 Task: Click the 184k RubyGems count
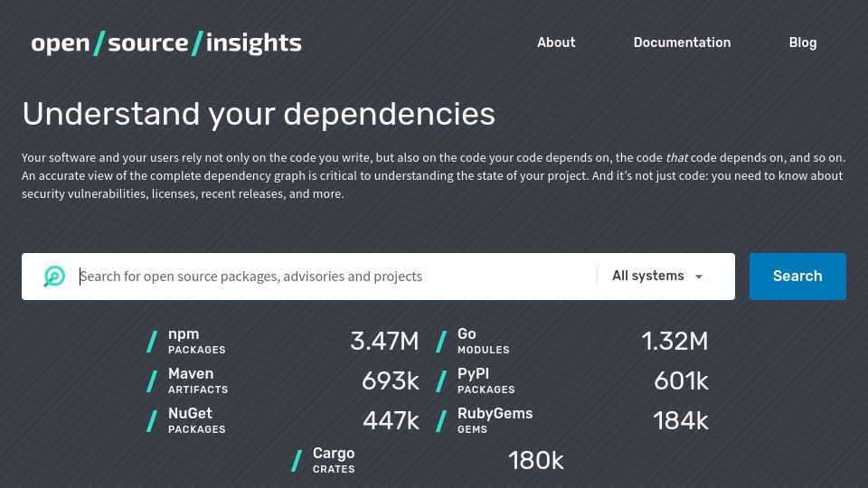click(x=680, y=421)
